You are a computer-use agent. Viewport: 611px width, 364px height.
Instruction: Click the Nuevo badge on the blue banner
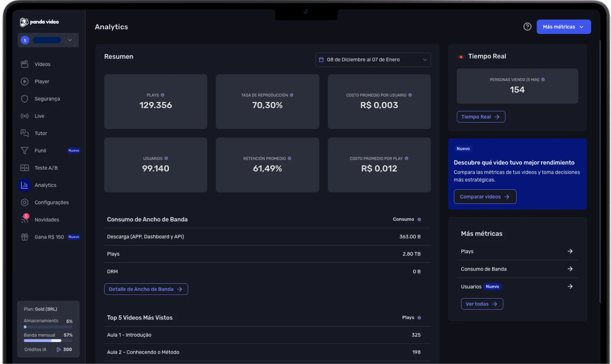(x=463, y=149)
